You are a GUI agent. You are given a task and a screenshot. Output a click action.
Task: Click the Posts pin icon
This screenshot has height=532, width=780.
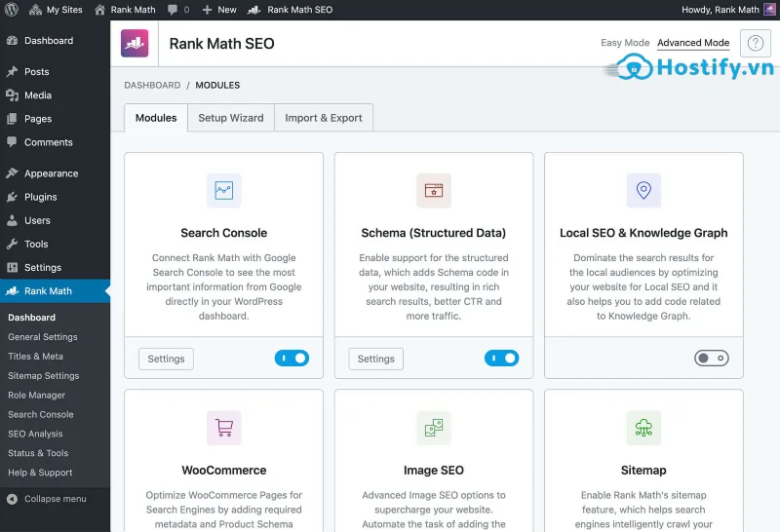pyautogui.click(x=12, y=71)
